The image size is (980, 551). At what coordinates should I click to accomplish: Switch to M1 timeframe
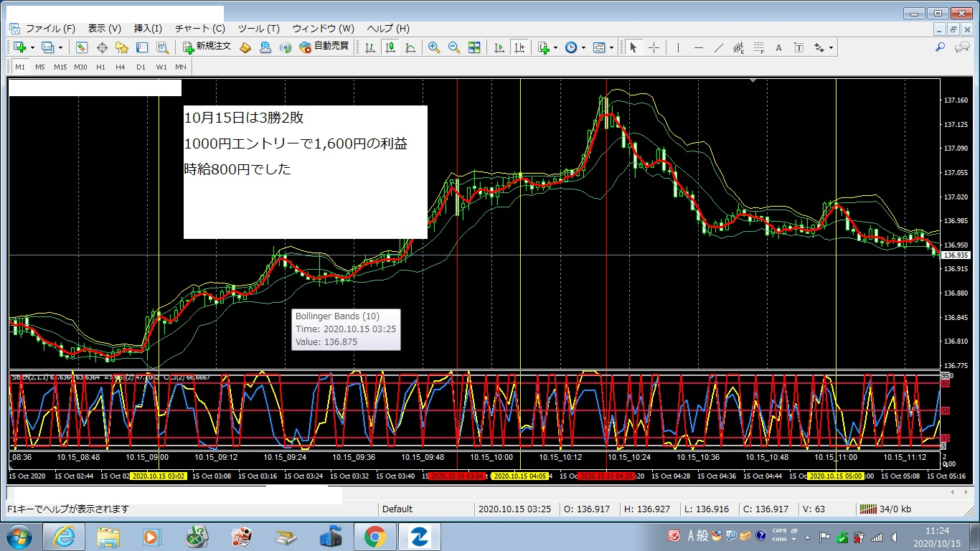[20, 67]
